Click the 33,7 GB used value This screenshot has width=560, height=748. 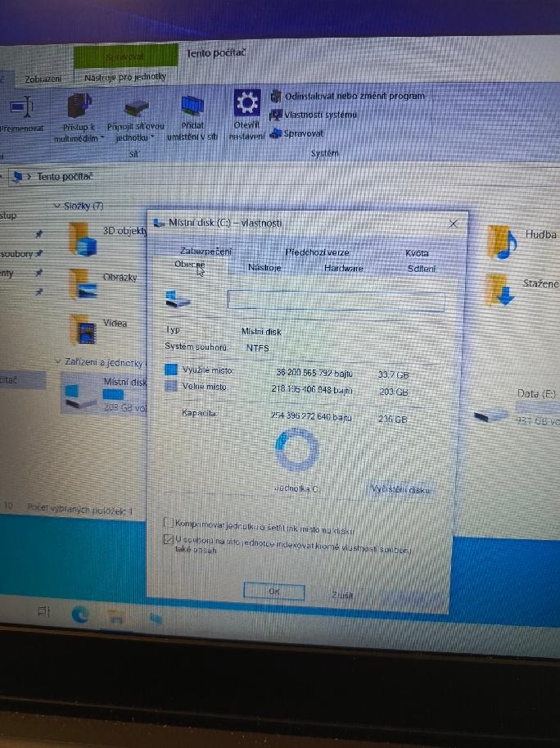[x=393, y=375]
